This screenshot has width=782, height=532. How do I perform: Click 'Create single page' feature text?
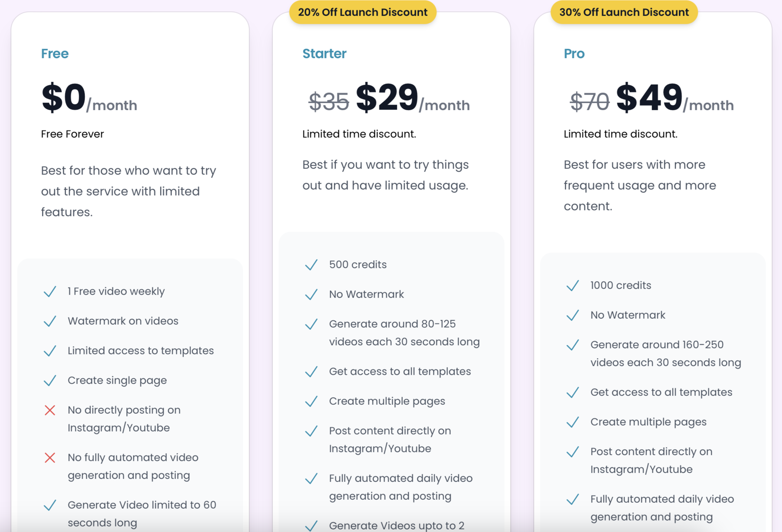pos(117,381)
